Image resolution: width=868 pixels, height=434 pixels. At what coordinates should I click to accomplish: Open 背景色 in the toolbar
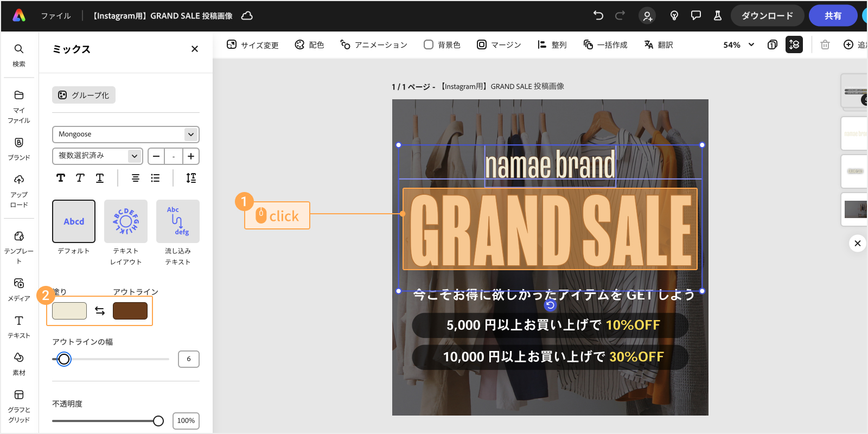point(442,45)
